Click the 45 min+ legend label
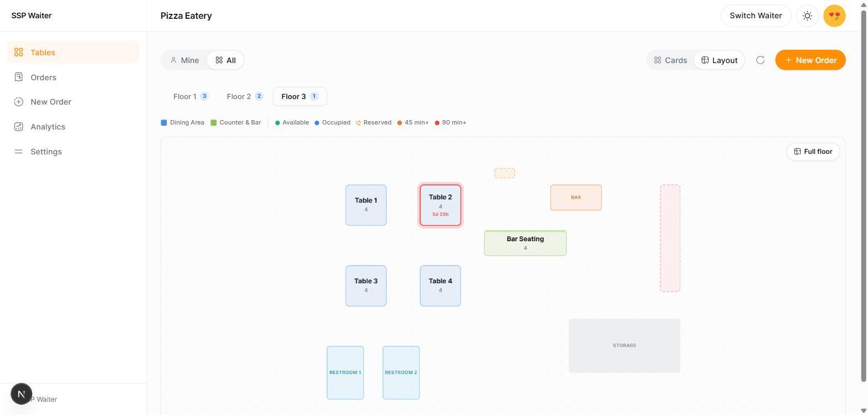 point(417,123)
